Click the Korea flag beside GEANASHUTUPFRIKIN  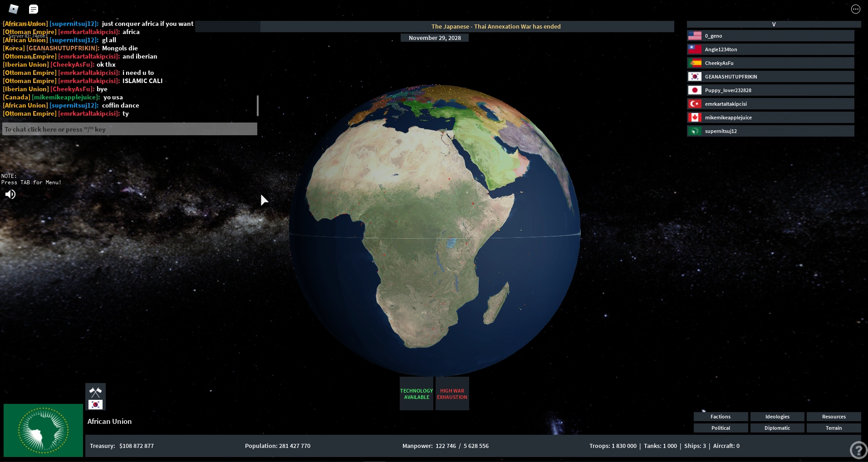pyautogui.click(x=695, y=76)
